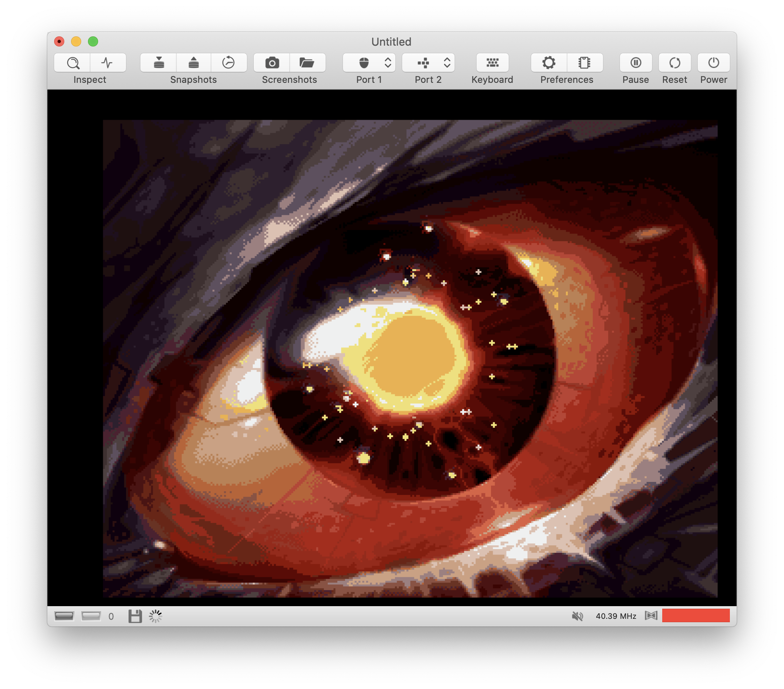Toggle the warp mode icon
The image size is (784, 689).
tap(651, 615)
